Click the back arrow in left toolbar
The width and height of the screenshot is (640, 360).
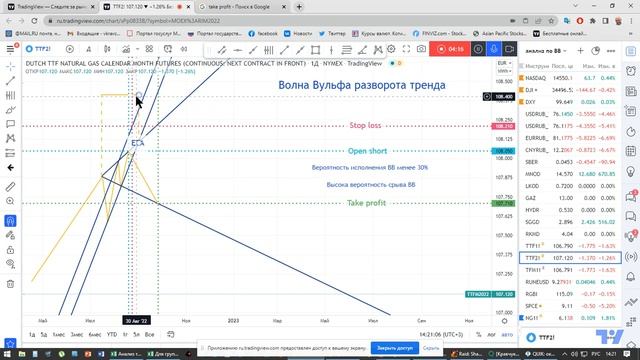click(10, 168)
